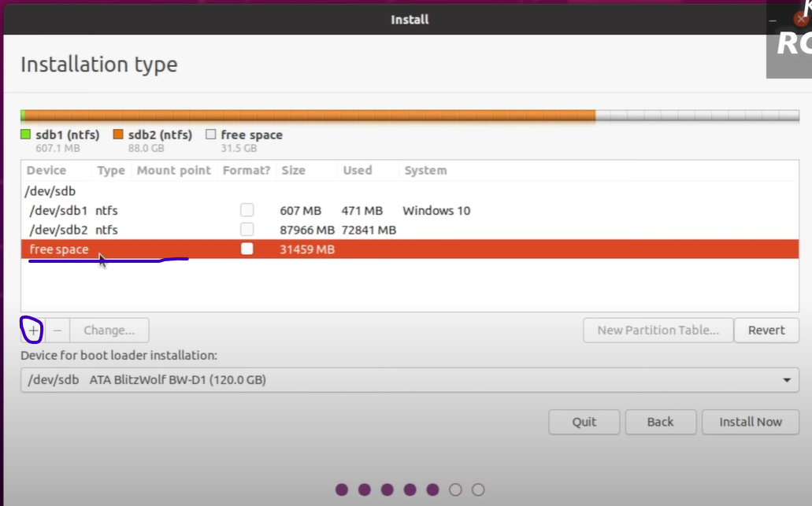
Task: Select the /dev/sdb disk row
Action: [x=51, y=191]
